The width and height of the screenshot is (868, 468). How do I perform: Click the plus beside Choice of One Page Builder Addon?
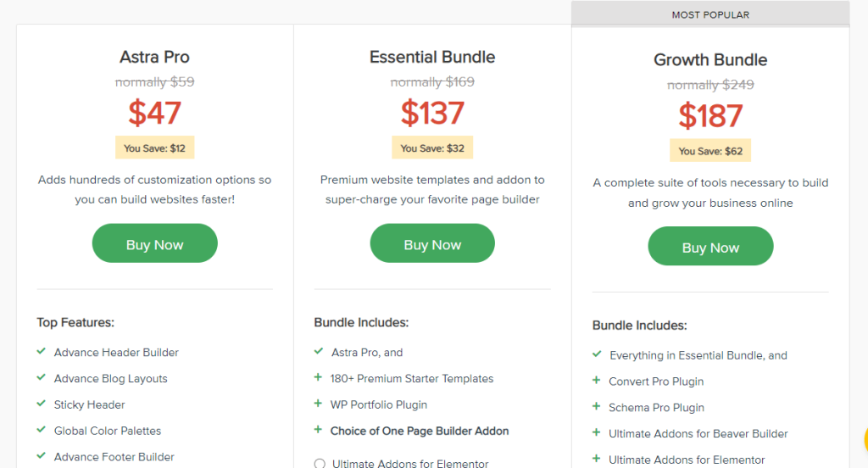[319, 431]
